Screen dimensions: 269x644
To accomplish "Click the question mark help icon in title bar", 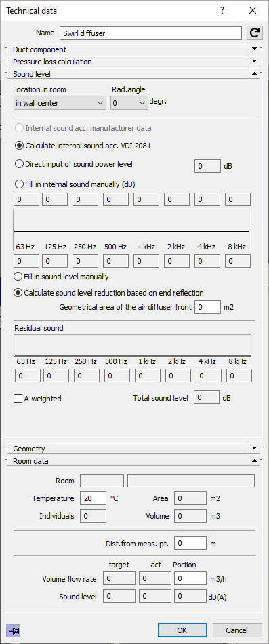I will pyautogui.click(x=222, y=11).
